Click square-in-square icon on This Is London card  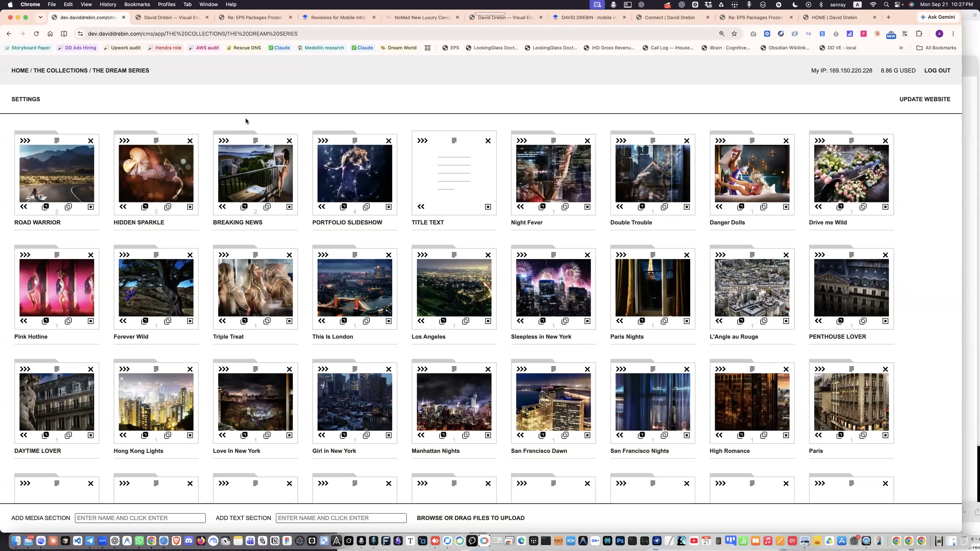(x=389, y=321)
